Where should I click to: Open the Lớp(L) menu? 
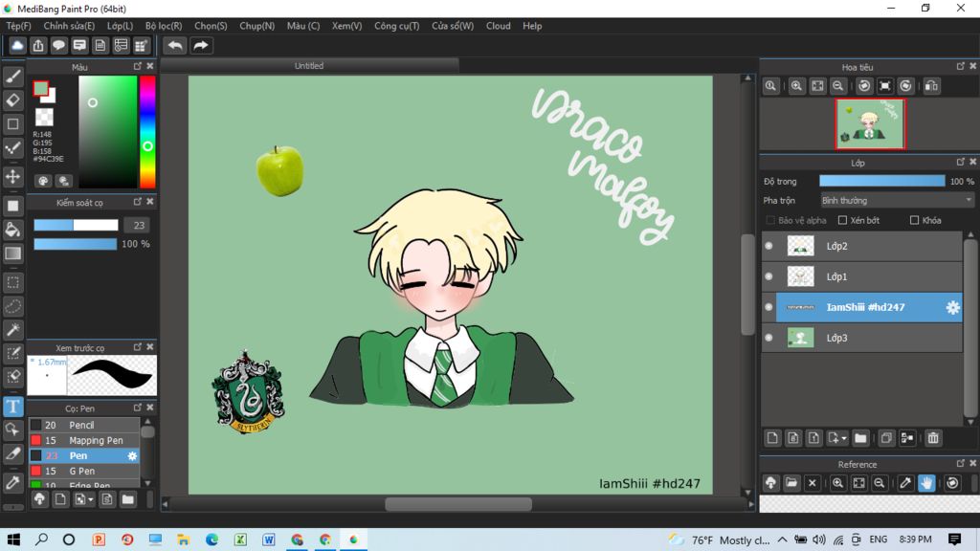[x=120, y=26]
